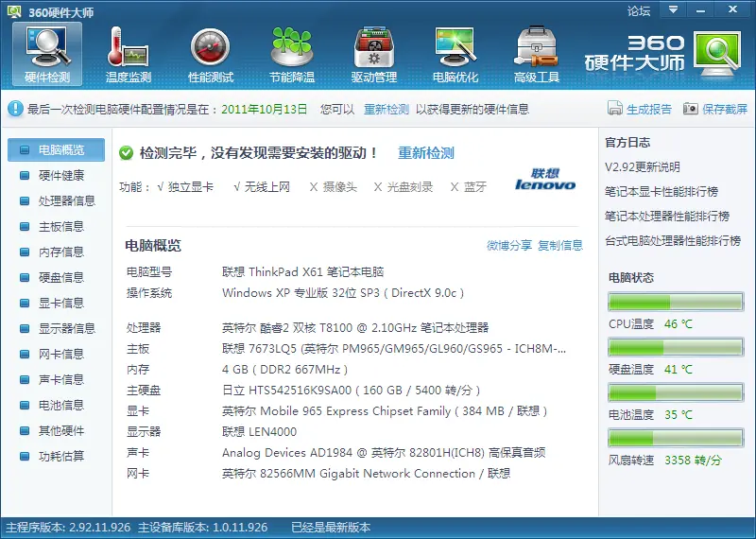
Task: Click the 微博分享 link
Action: tap(509, 246)
